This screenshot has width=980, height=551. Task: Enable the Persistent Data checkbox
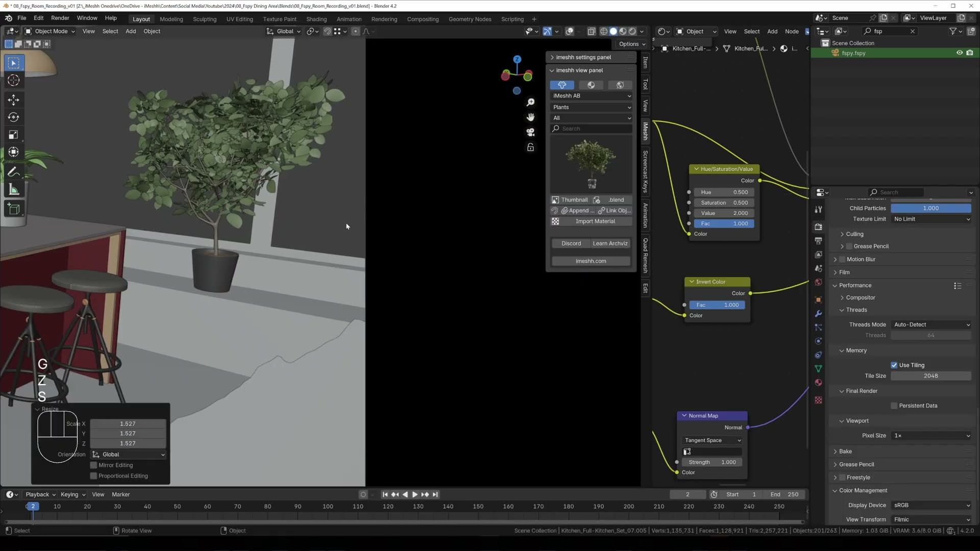(x=894, y=406)
